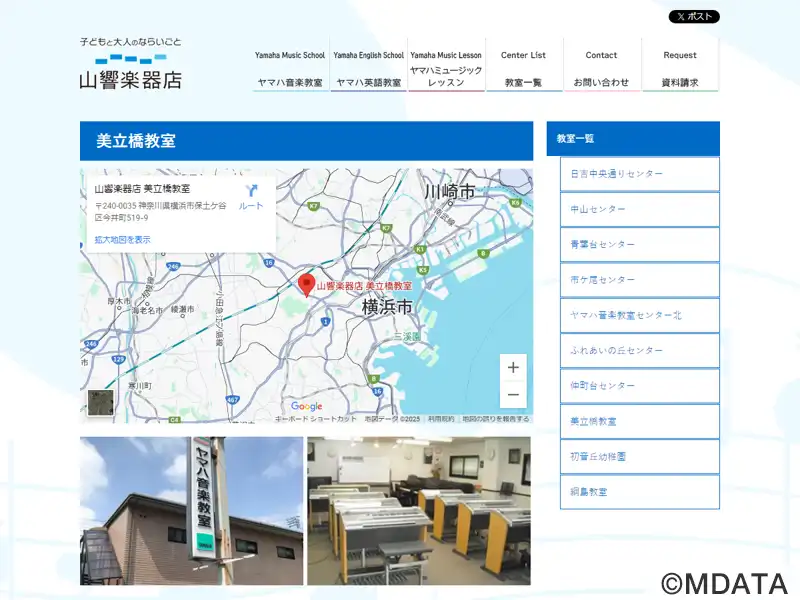
Task: Open 仲町台センター in classroom list
Action: pos(640,386)
